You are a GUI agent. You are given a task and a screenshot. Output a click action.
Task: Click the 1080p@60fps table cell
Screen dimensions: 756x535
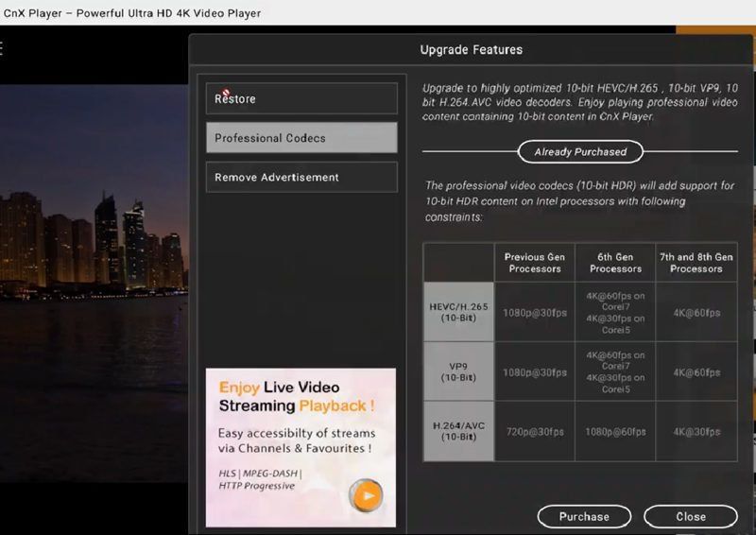615,432
